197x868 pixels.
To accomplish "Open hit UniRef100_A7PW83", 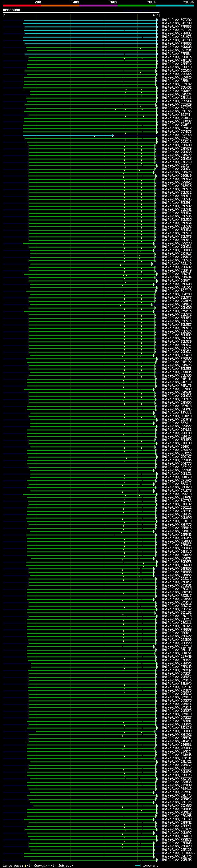I will (177, 26).
